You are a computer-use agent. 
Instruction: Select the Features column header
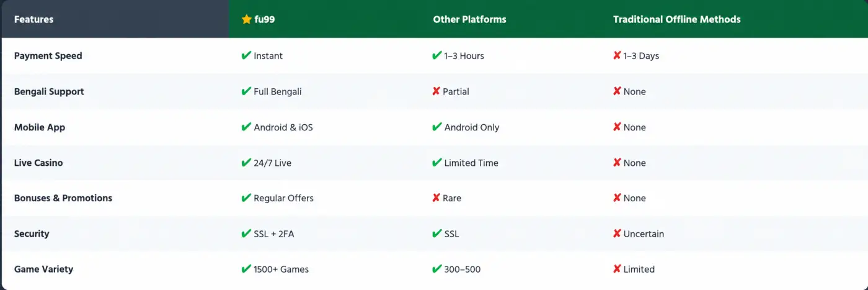[x=33, y=19]
